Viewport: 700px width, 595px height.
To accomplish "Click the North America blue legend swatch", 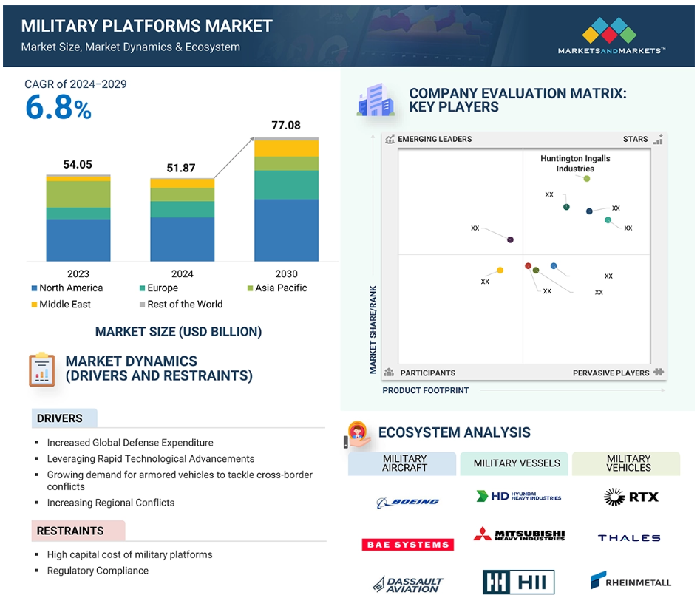I will pyautogui.click(x=35, y=288).
